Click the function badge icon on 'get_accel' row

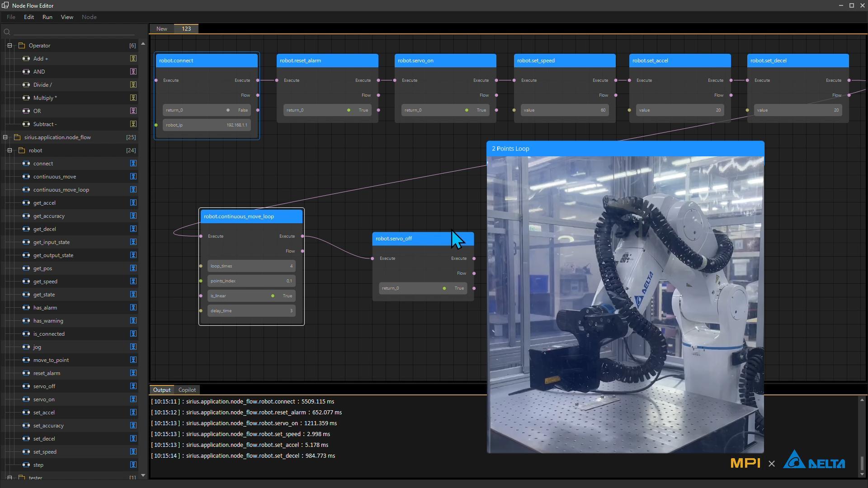pos(133,203)
